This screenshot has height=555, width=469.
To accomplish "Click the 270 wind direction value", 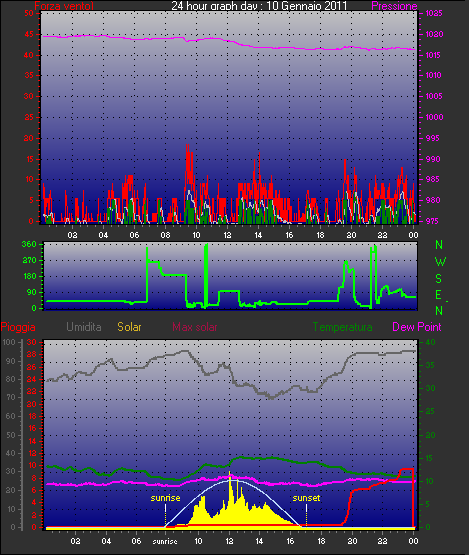I will point(29,261).
